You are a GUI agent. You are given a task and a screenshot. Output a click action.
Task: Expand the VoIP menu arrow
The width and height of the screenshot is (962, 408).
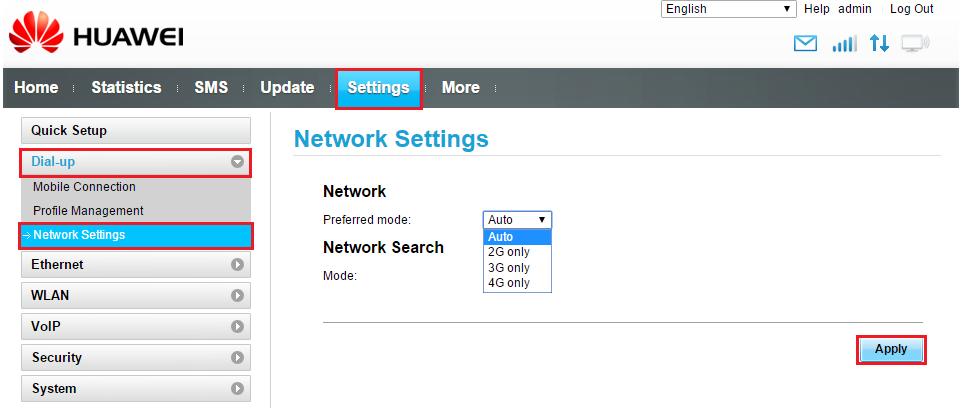tap(237, 326)
